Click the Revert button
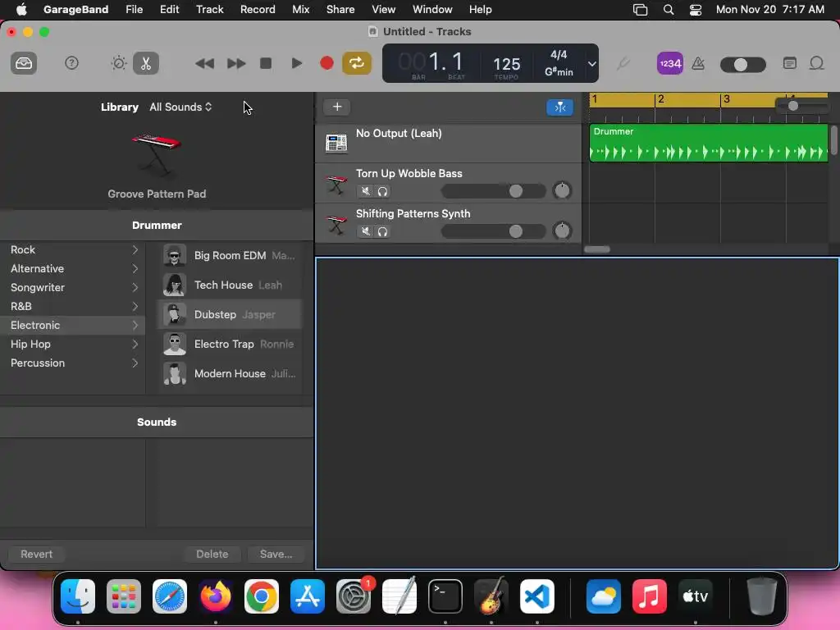 tap(36, 554)
